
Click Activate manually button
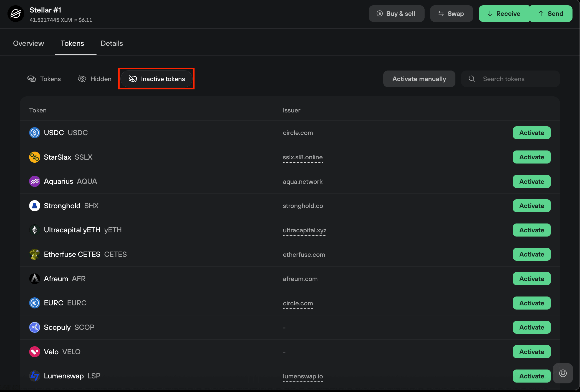pos(419,79)
